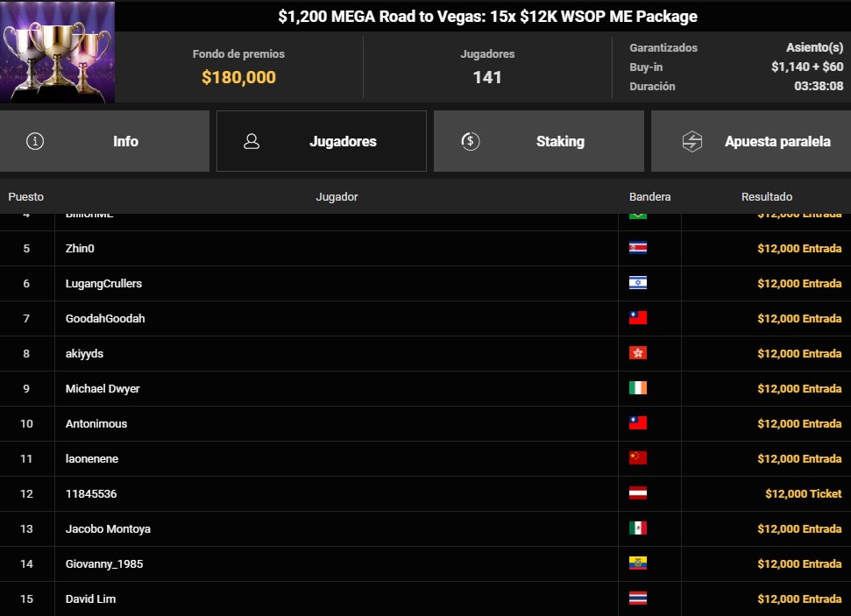
Task: Switch to the Jugadores tab
Action: click(x=322, y=141)
